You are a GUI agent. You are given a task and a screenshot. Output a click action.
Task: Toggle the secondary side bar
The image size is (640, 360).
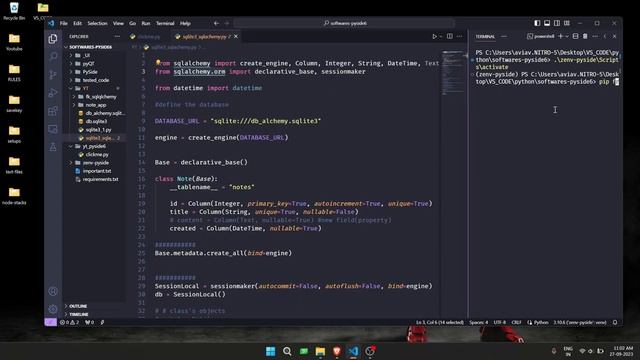[557, 23]
